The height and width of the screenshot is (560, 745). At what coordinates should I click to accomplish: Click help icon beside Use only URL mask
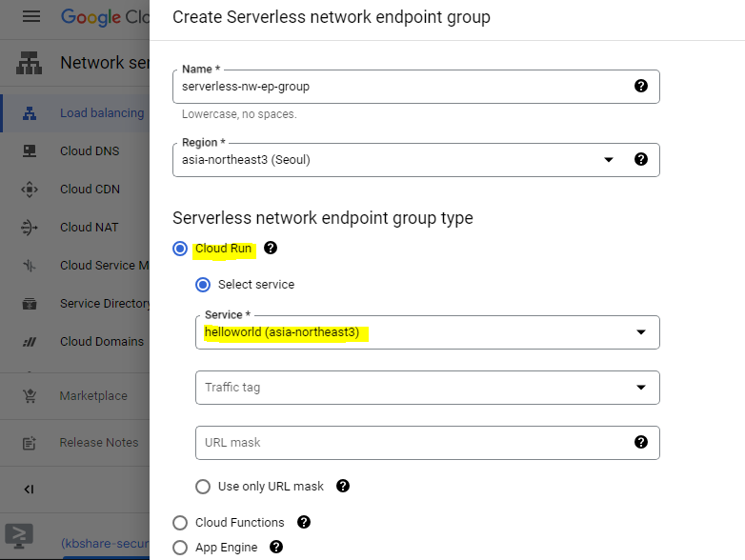[343, 486]
